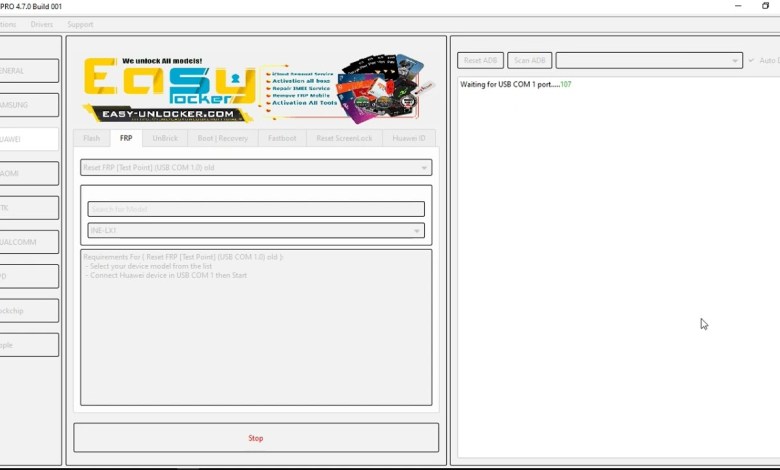Select the XIAOMI sidebar category
Image resolution: width=780 pixels, height=470 pixels.
tap(29, 174)
